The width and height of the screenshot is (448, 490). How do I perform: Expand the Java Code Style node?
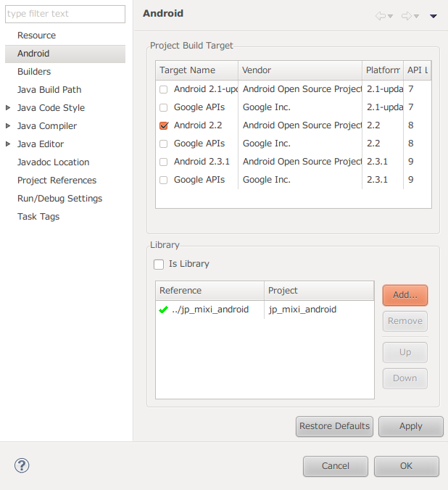coord(8,108)
